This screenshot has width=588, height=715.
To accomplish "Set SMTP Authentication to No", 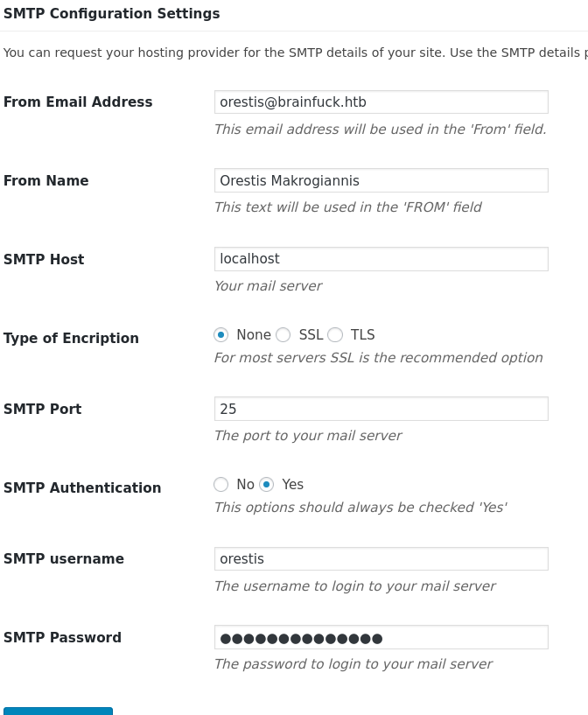I will 221,485.
